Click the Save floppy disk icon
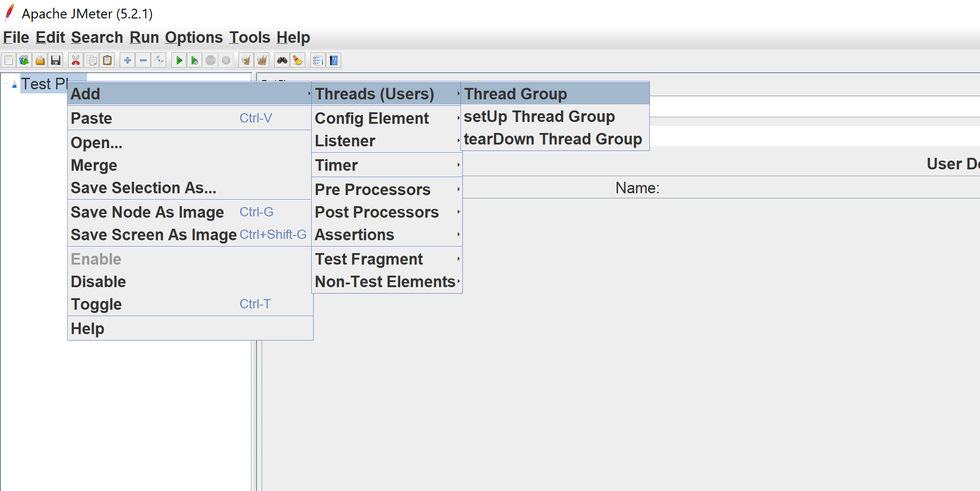Image resolution: width=980 pixels, height=491 pixels. click(56, 60)
